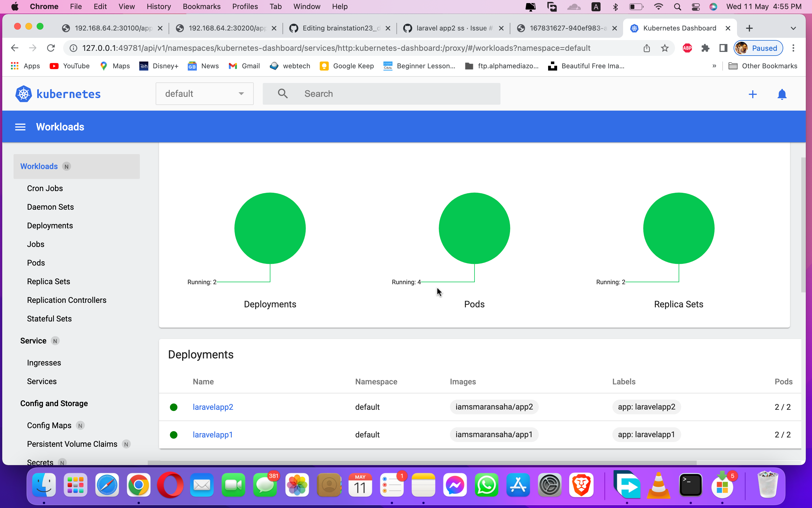The image size is (812, 508).
Task: Open the laravelapp2 deployment link
Action: pos(213,407)
